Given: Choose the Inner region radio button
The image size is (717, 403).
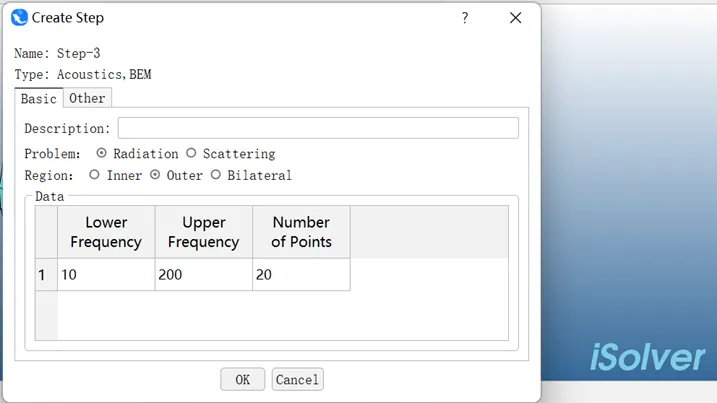Looking at the screenshot, I should tap(94, 175).
